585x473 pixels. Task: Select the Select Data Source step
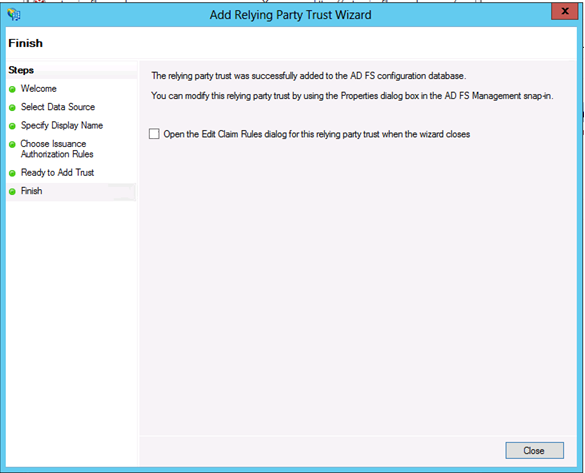pyautogui.click(x=58, y=107)
